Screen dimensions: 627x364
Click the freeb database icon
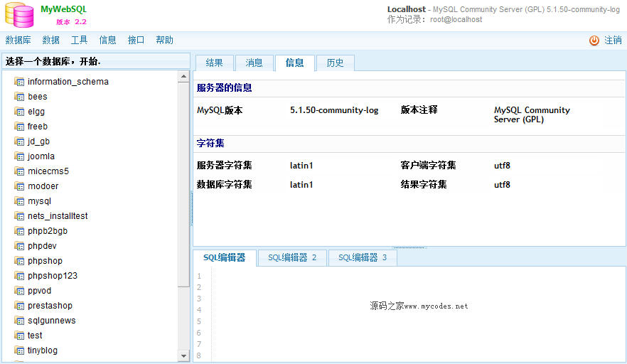(19, 127)
